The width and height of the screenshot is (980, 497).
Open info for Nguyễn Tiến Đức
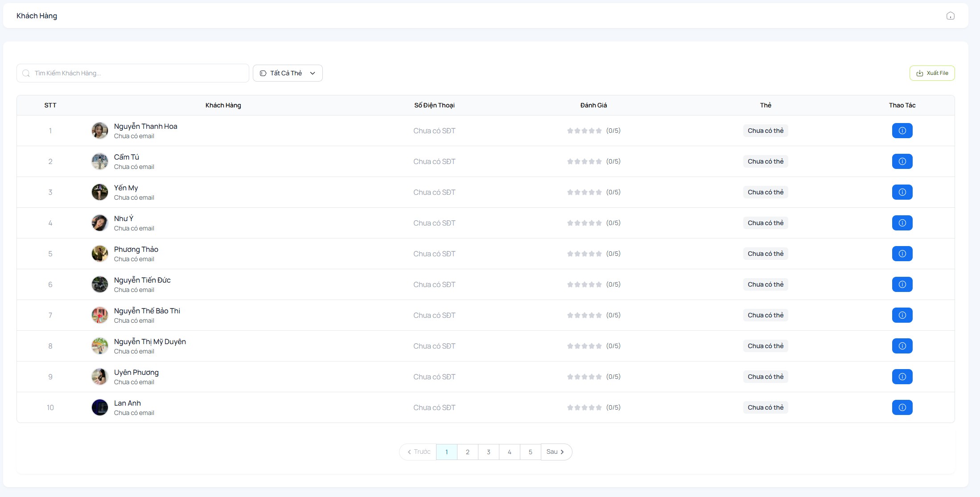tap(902, 284)
